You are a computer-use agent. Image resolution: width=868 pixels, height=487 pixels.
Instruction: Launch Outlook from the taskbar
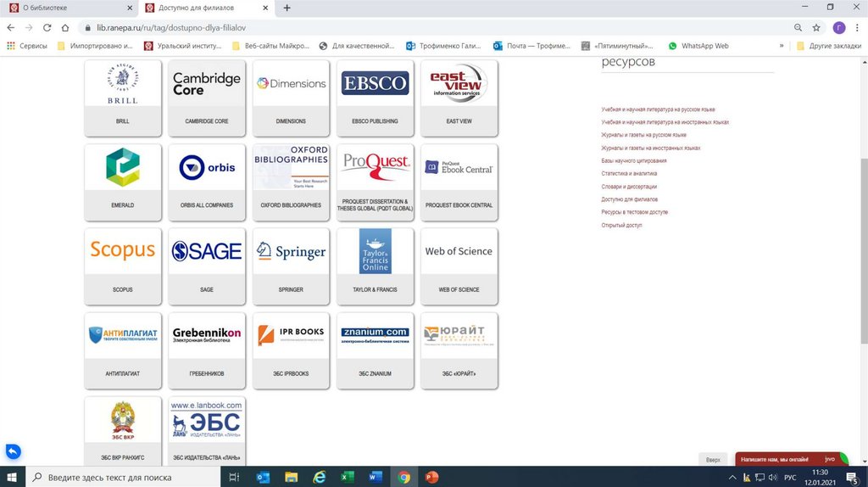(263, 477)
